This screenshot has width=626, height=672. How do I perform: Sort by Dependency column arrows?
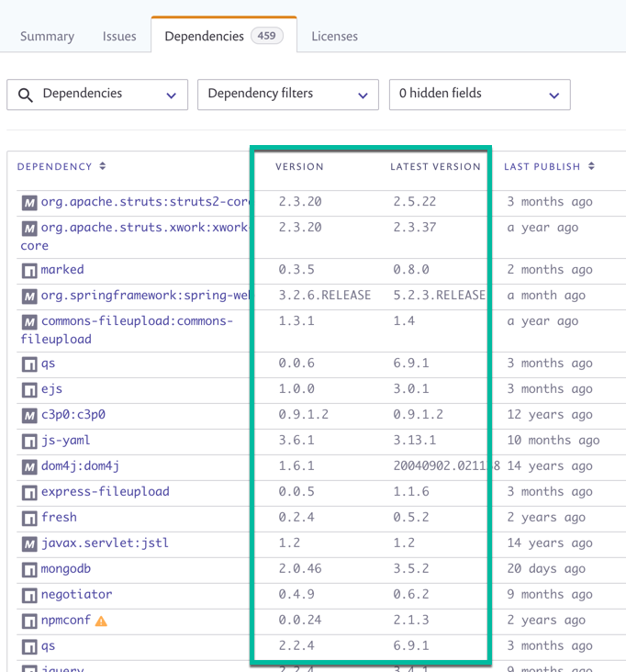coord(103,166)
